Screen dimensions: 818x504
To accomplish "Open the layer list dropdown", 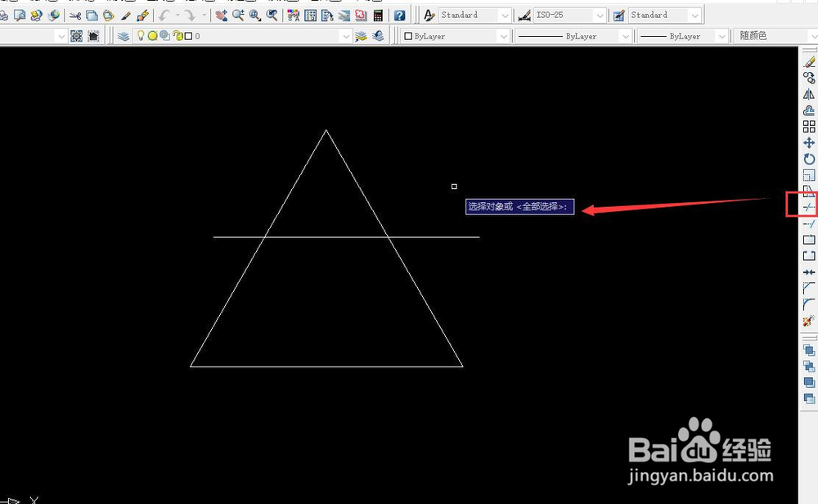I will [345, 36].
